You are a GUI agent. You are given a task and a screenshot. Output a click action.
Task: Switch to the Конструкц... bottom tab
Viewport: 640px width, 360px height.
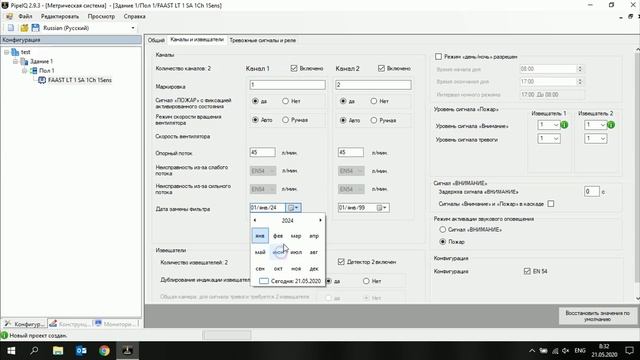70,324
